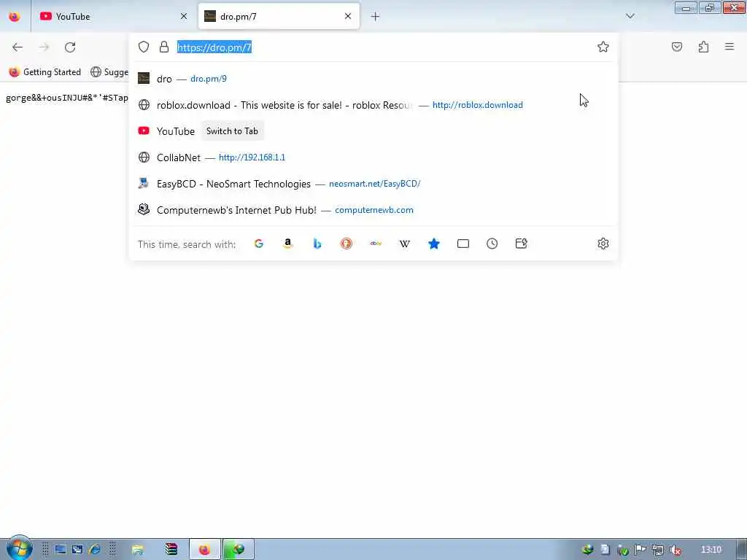Open the Getting Started bookmark

[44, 72]
